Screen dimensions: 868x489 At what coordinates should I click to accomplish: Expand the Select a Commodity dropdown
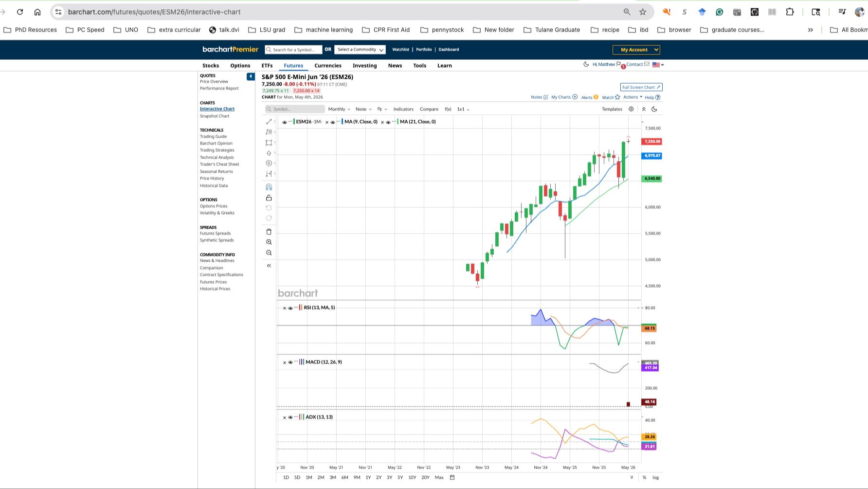pos(360,50)
